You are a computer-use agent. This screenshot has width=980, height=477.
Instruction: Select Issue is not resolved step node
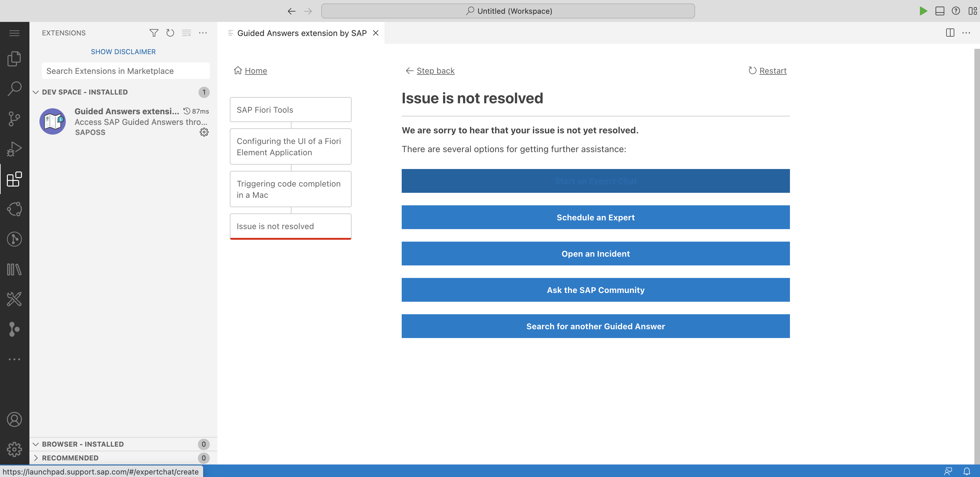coord(290,226)
